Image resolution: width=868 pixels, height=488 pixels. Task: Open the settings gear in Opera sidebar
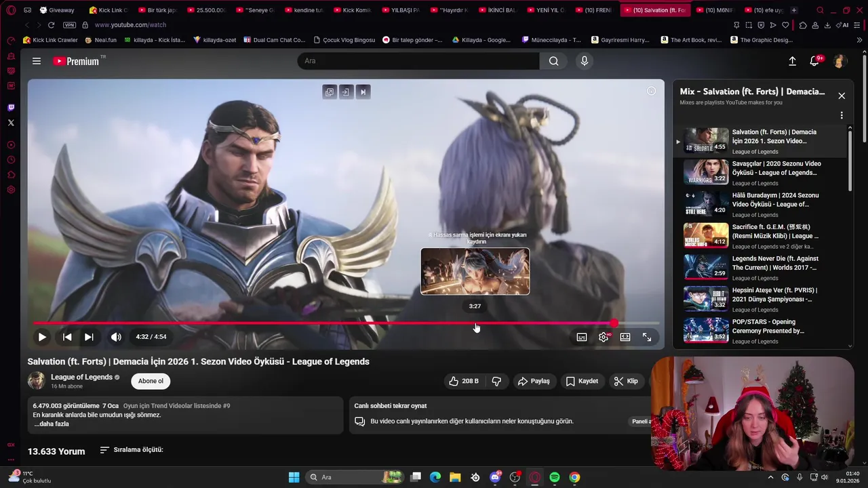pos(11,190)
